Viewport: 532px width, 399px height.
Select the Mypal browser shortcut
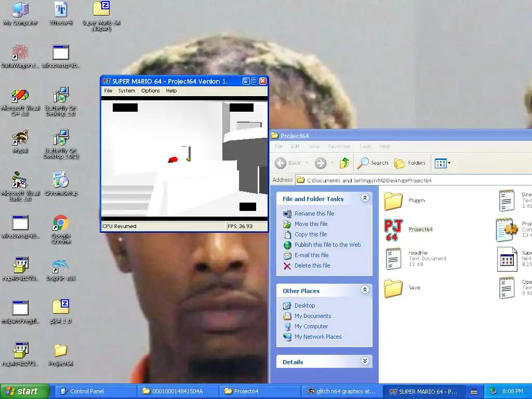click(x=20, y=141)
